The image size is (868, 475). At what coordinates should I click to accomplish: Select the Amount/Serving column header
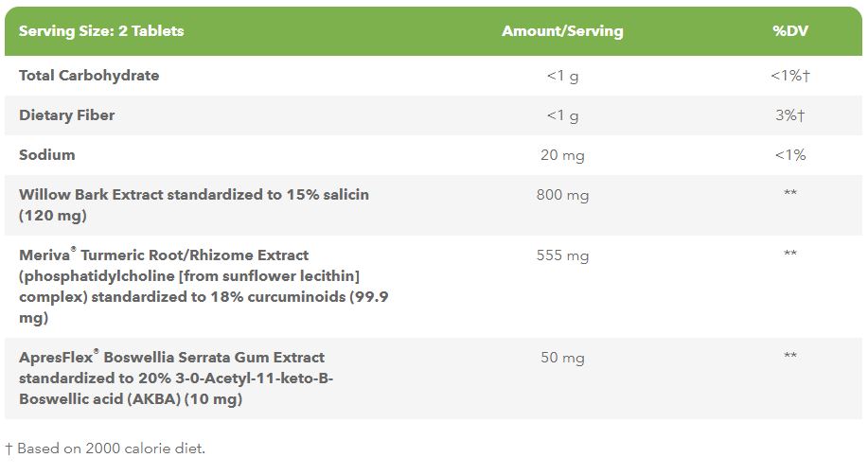tap(562, 31)
